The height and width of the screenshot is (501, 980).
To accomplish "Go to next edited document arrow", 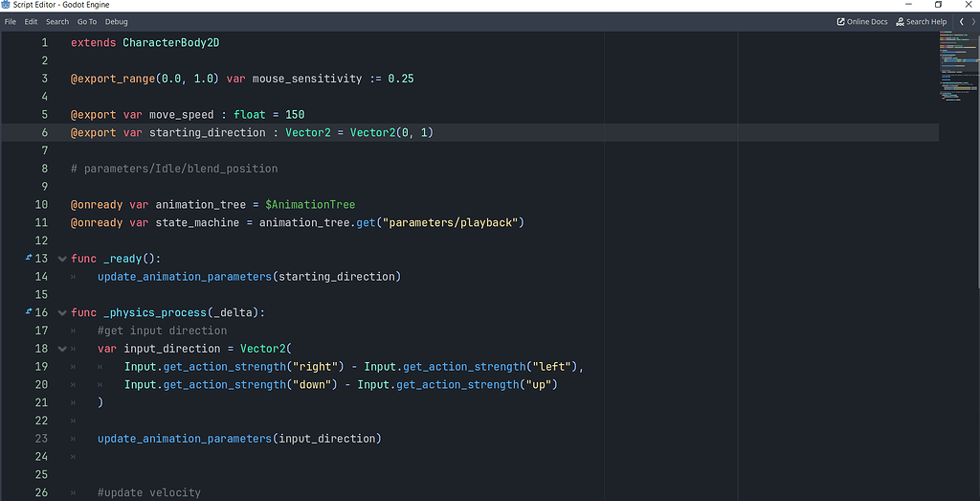I will point(973,22).
